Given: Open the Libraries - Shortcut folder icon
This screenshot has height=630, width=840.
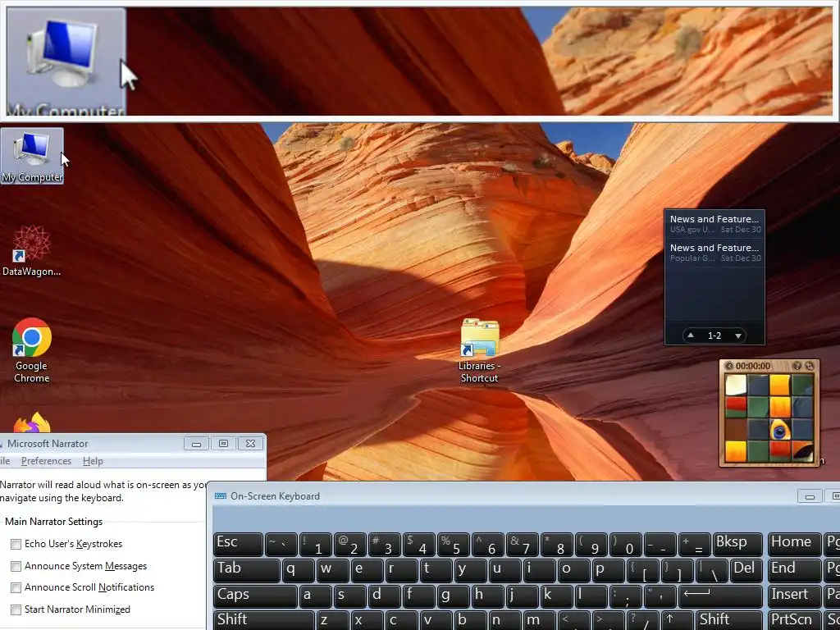Looking at the screenshot, I should pyautogui.click(x=479, y=351).
